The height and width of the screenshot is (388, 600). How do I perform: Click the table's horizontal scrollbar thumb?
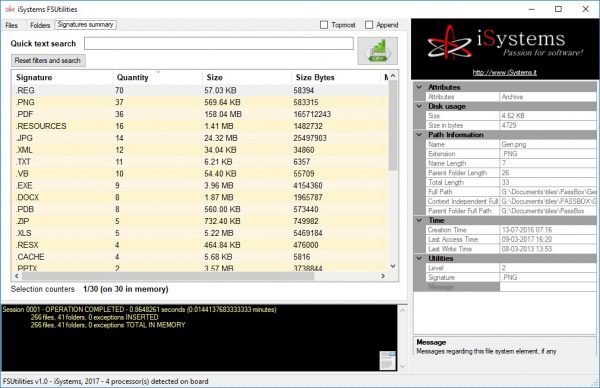168,276
